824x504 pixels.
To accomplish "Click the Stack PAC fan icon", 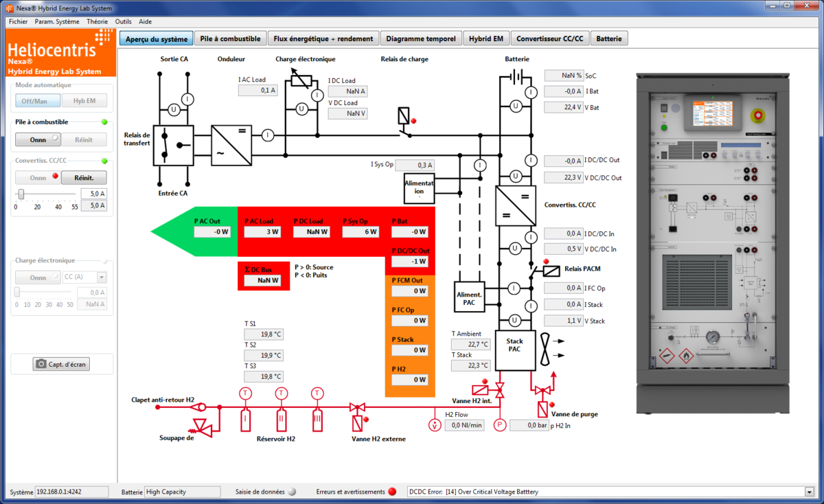I will tap(546, 349).
